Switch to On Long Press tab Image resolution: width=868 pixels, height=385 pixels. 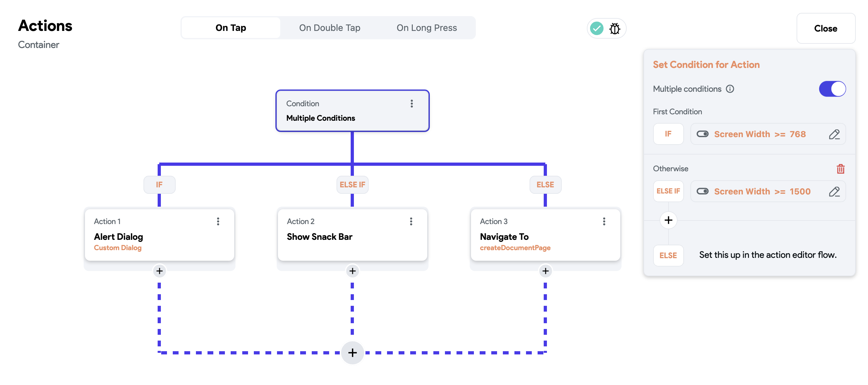click(427, 28)
